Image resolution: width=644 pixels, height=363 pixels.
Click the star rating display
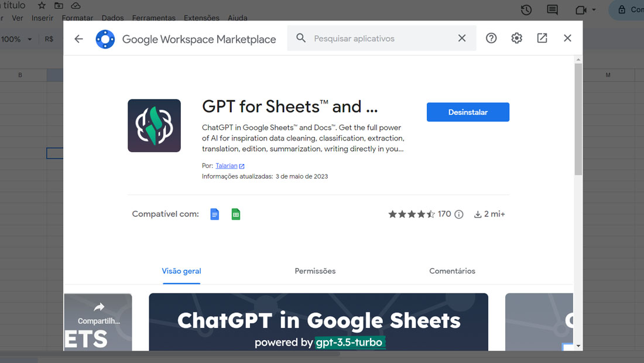pos(412,214)
